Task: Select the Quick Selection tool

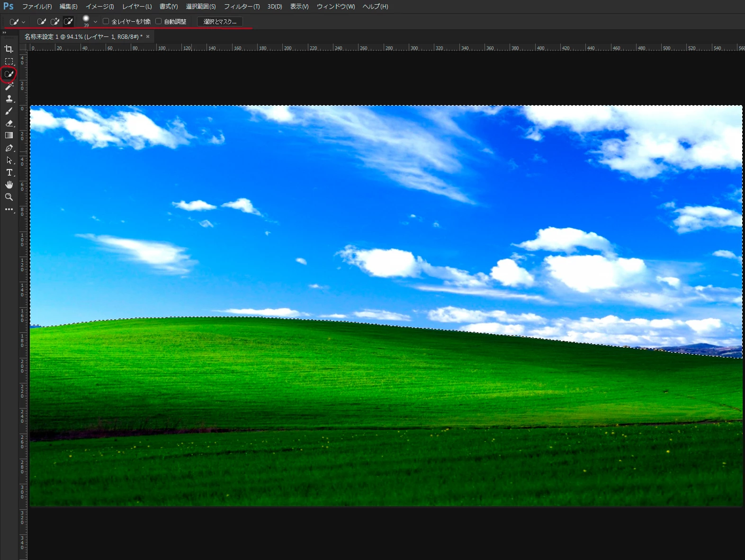Action: tap(9, 74)
